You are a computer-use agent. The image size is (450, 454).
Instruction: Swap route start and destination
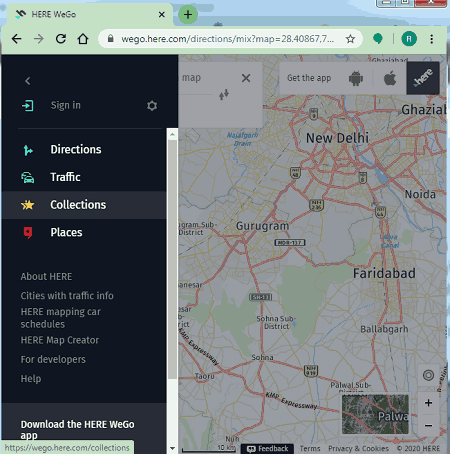(x=224, y=94)
